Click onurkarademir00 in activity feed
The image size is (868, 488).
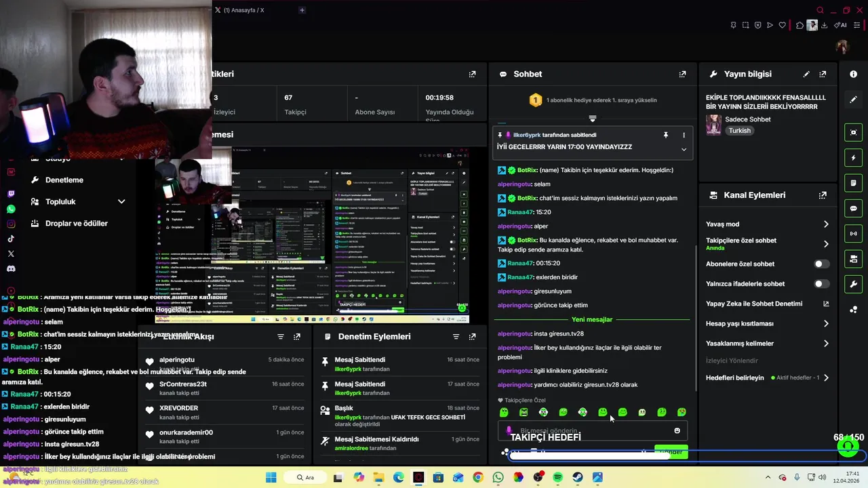point(186,432)
